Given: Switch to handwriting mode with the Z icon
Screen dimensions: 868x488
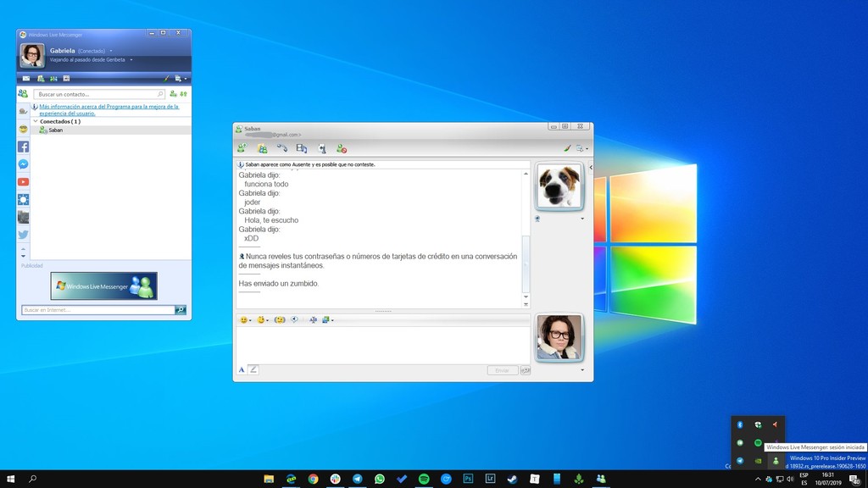Looking at the screenshot, I should (253, 369).
